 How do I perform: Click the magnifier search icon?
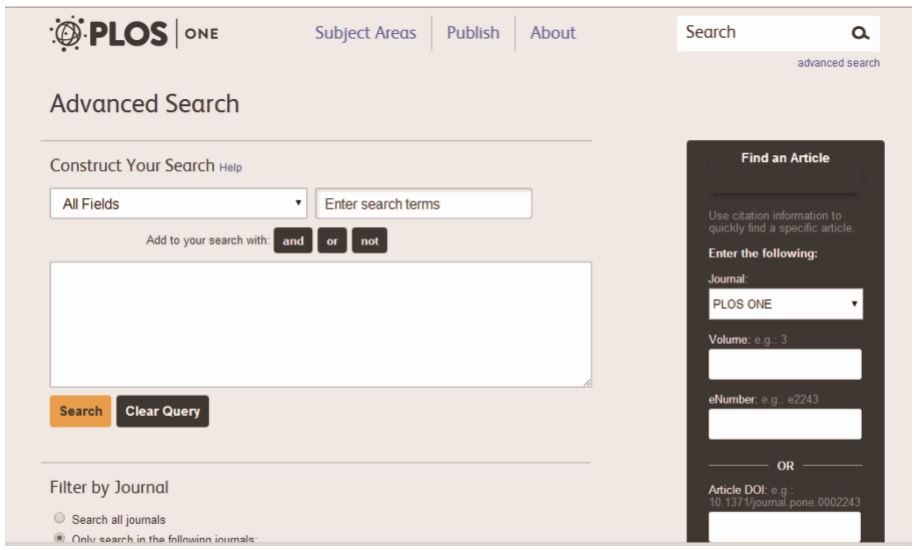click(860, 33)
